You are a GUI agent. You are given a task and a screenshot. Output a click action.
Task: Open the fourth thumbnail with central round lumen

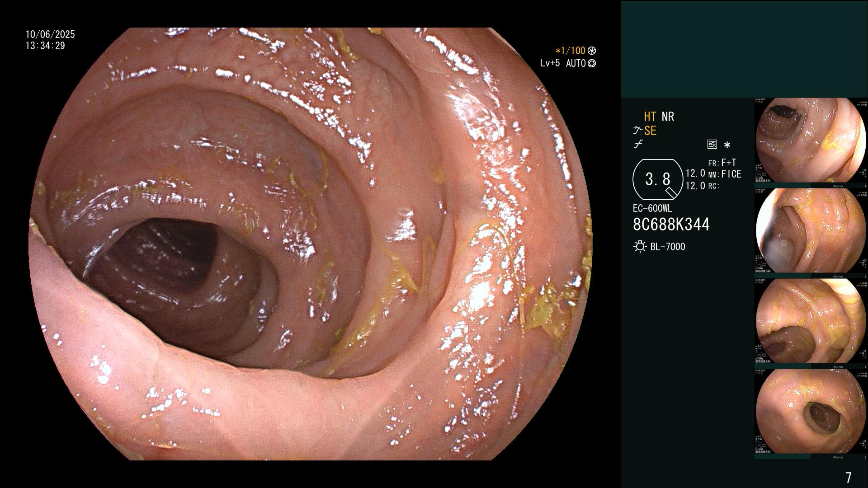click(x=811, y=412)
